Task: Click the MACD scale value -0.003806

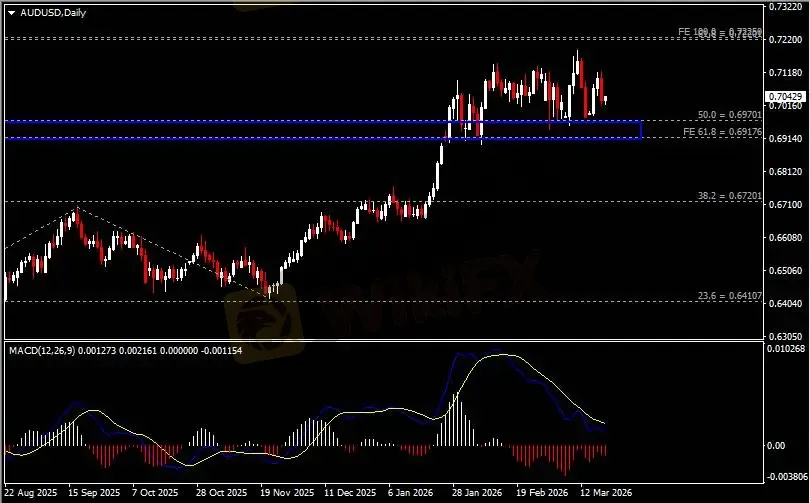Action: 786,477
